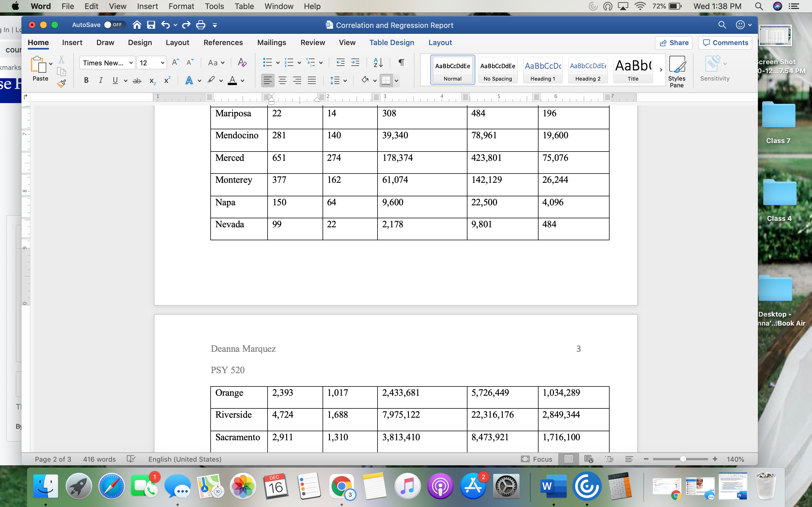Toggle Bold formatting
Image resolution: width=812 pixels, height=507 pixels.
click(x=86, y=81)
